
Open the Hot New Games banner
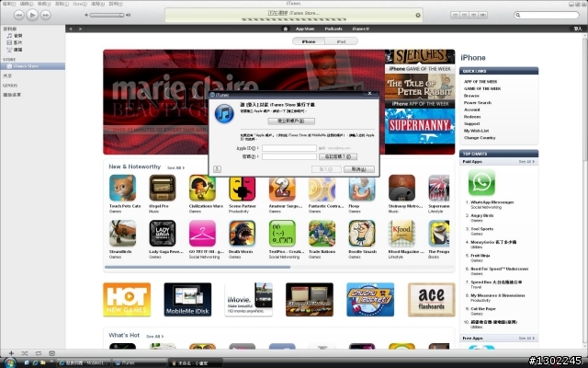click(x=127, y=299)
